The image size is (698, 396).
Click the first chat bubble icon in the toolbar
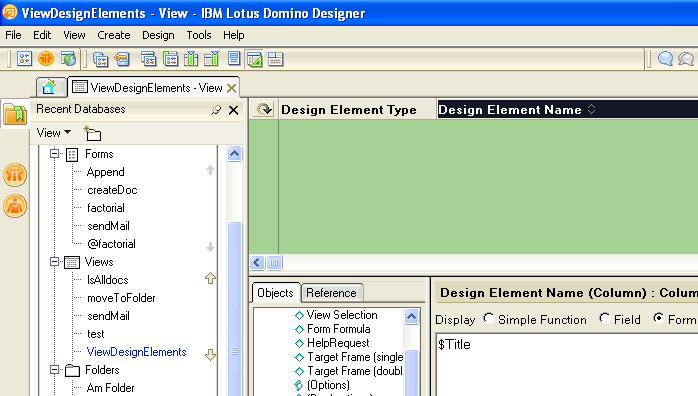coord(666,59)
